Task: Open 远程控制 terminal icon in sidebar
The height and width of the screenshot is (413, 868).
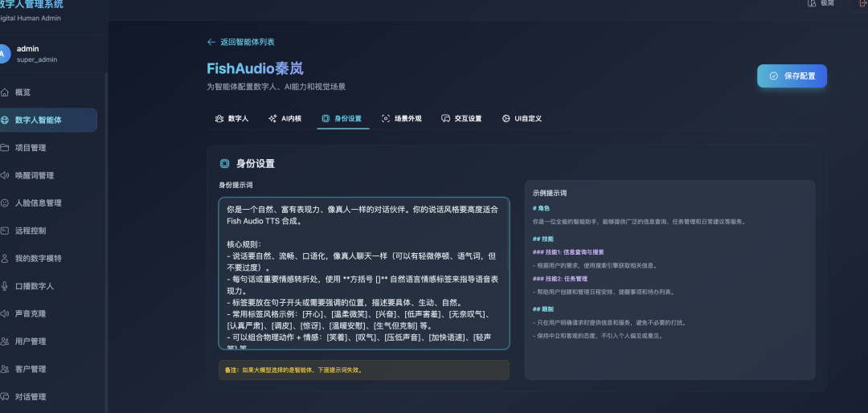Action: (x=5, y=231)
